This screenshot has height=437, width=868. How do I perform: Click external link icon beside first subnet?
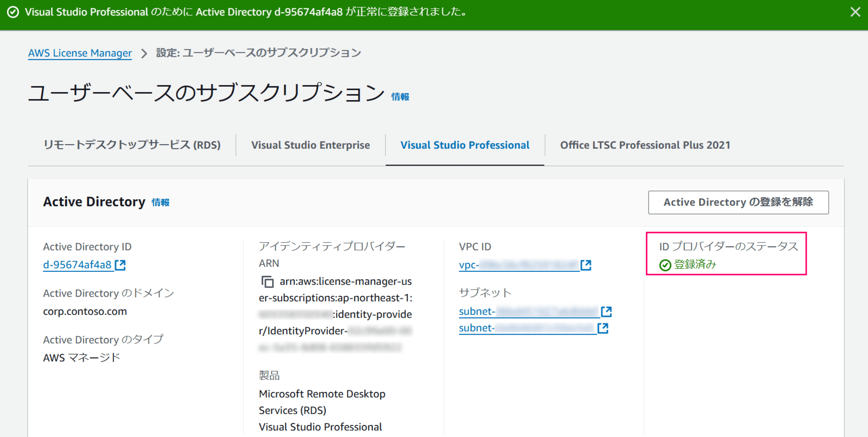tap(606, 311)
